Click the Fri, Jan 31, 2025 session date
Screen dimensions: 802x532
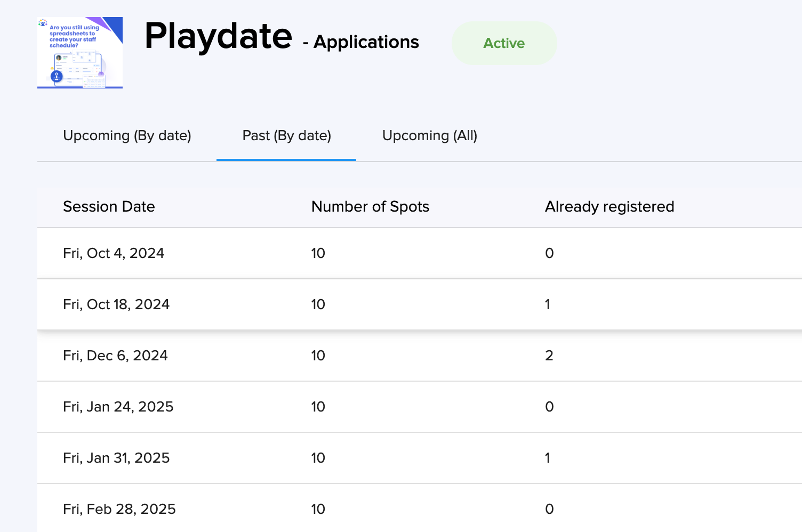pos(116,458)
